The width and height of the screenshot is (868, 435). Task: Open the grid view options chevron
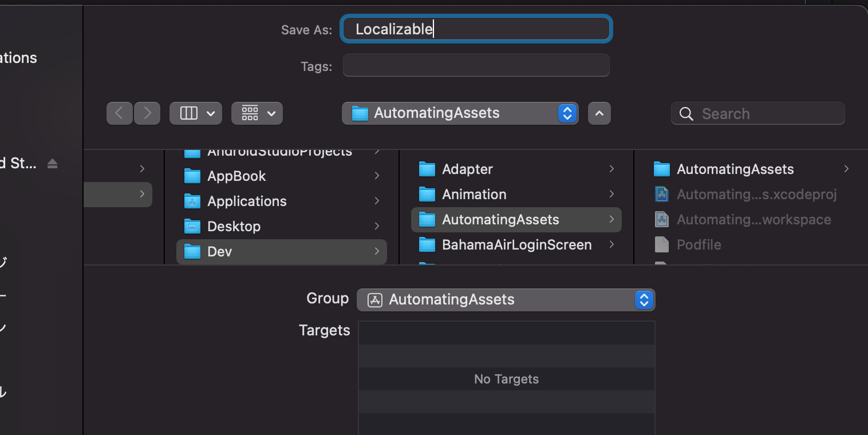pos(272,113)
